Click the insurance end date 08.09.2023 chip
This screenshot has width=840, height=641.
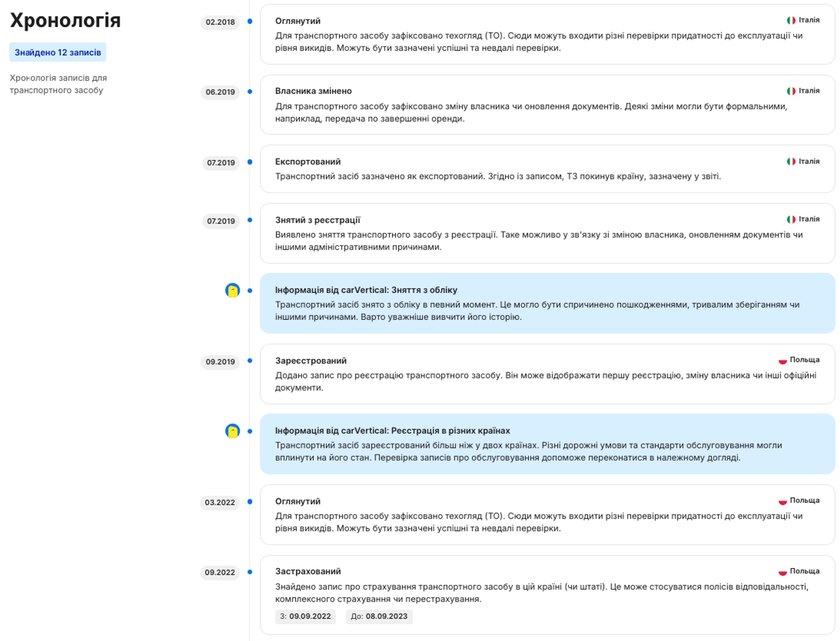379,616
